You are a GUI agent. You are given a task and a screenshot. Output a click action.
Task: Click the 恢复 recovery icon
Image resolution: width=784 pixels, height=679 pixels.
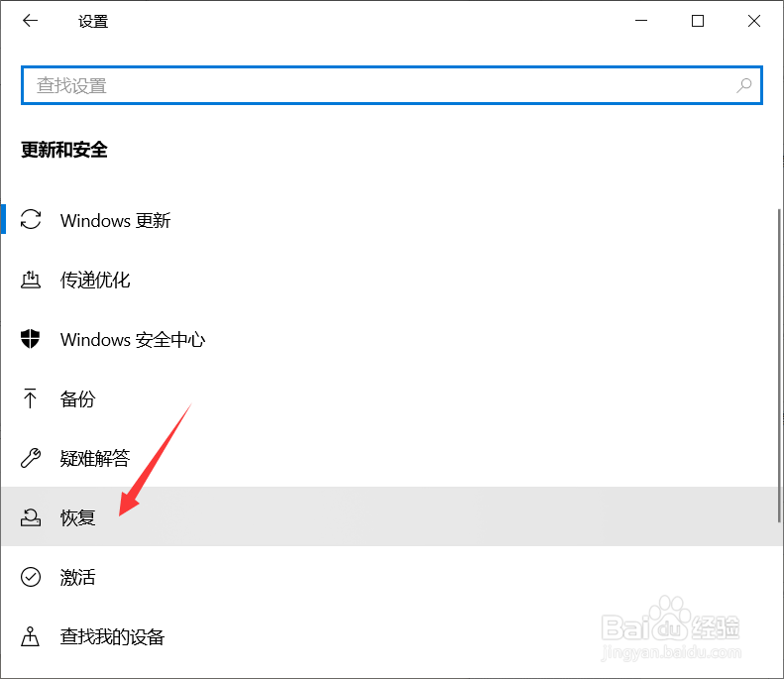tap(31, 517)
